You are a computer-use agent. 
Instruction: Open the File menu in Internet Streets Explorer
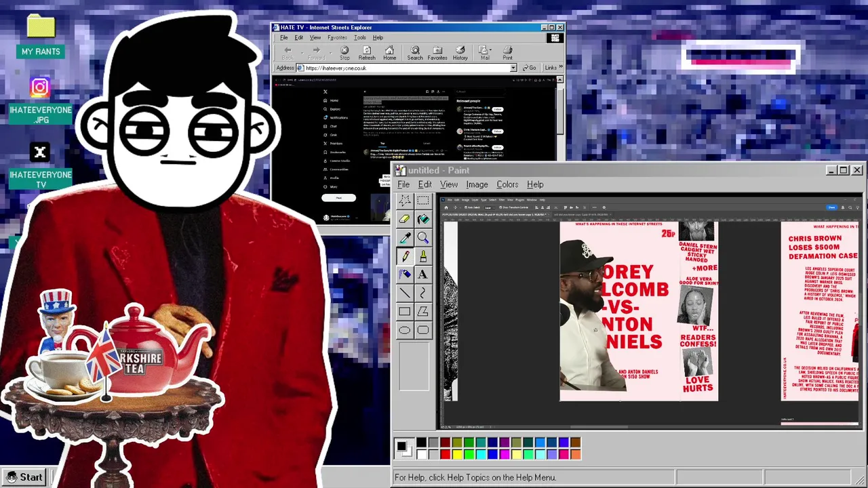point(284,37)
